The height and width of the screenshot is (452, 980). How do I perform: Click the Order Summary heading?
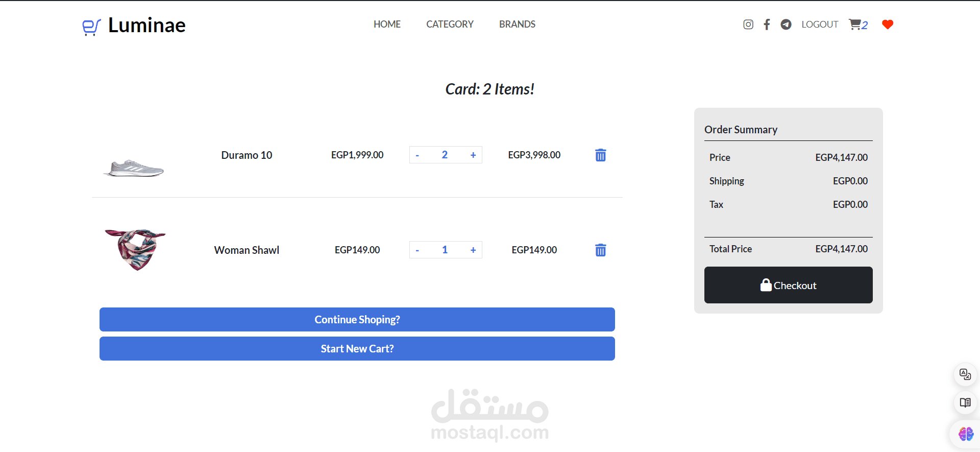[741, 130]
